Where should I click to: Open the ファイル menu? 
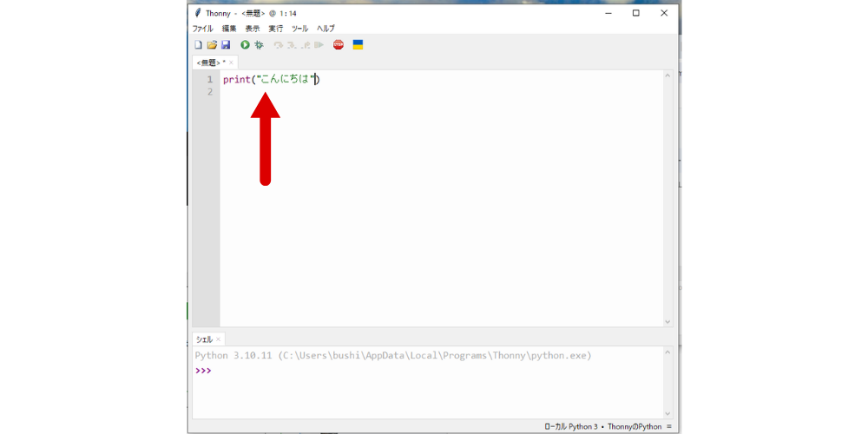click(202, 29)
